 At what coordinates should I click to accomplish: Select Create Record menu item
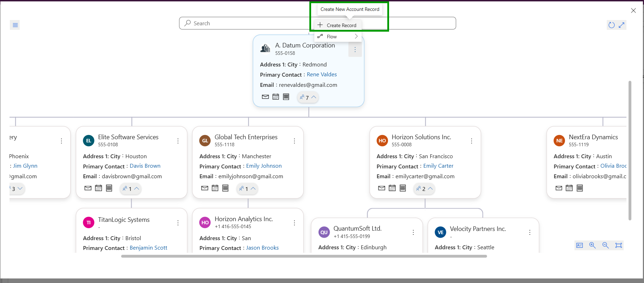(338, 25)
